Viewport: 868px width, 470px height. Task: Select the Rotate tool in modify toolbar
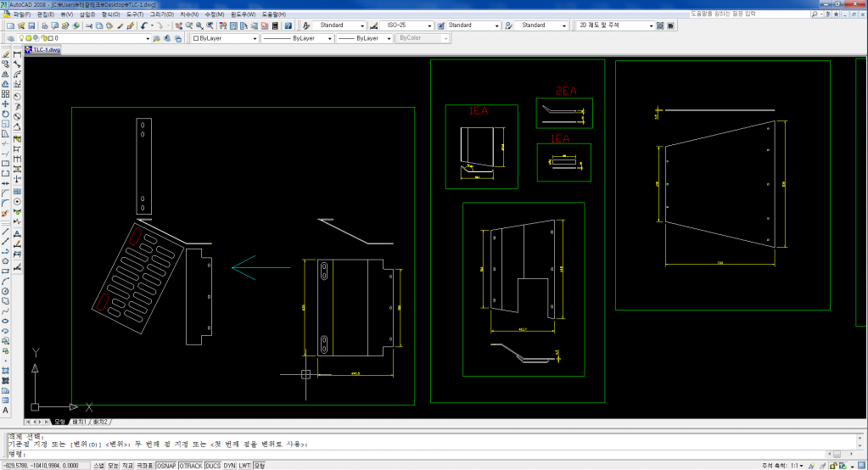click(x=6, y=114)
